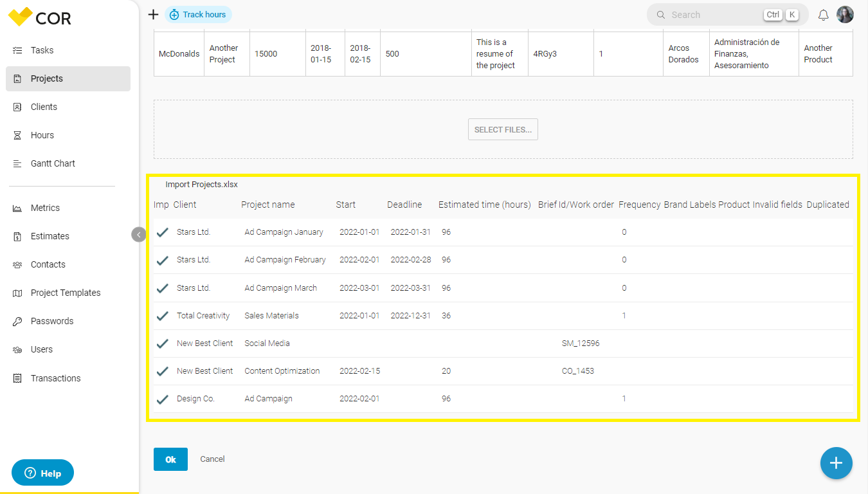Open Project Templates
Image resolution: width=868 pixels, height=494 pixels.
pos(66,293)
